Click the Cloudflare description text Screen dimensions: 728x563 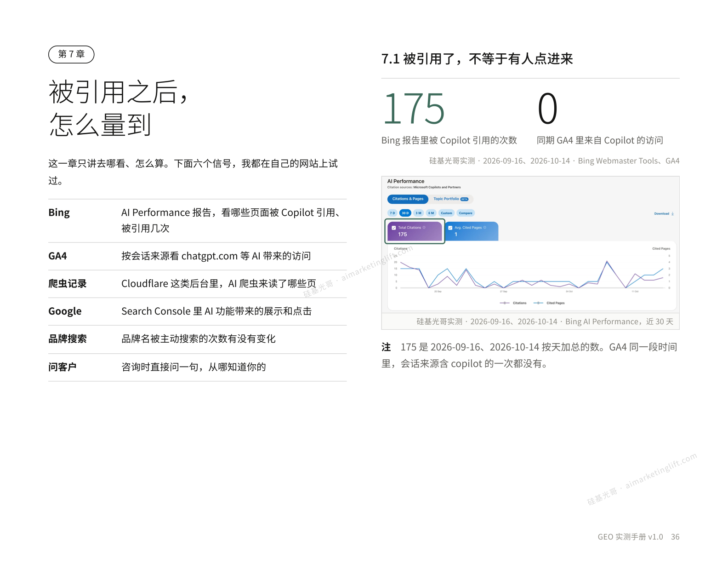point(219,284)
